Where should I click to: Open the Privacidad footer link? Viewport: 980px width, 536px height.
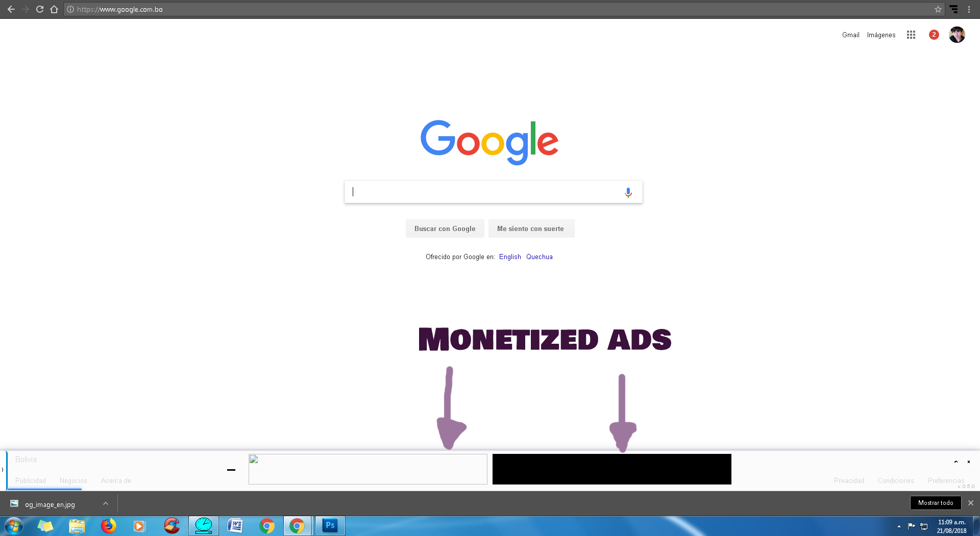tap(849, 480)
